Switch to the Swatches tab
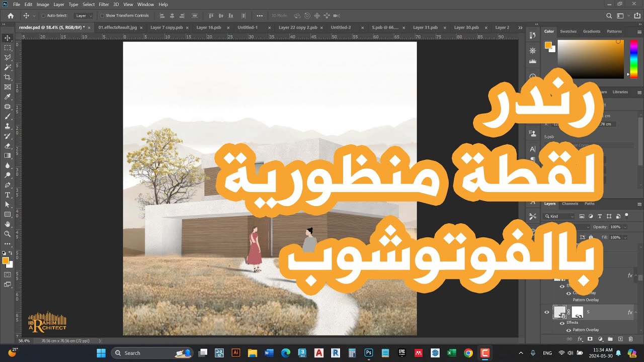This screenshot has height=362, width=644. (569, 31)
